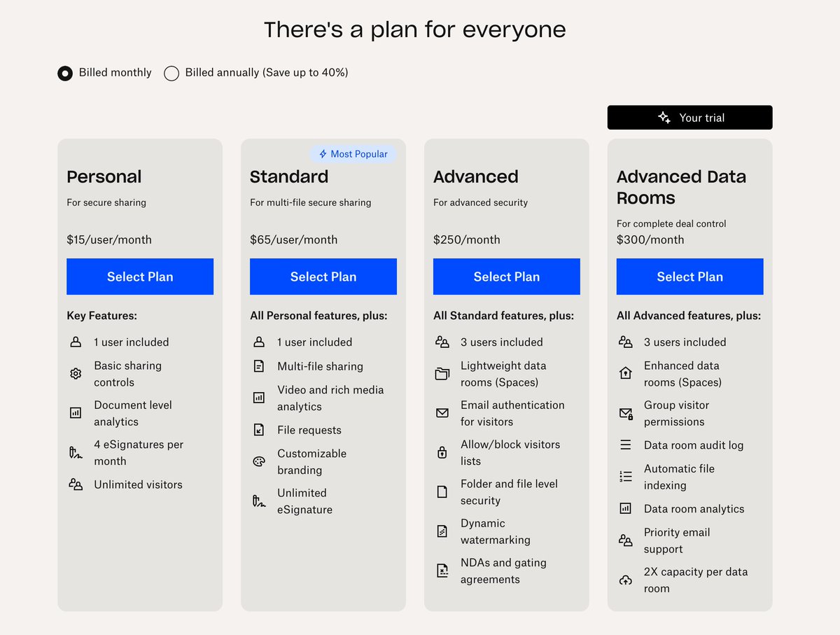840x635 pixels.
Task: Click the 'Key Features:' heading
Action: coord(102,316)
